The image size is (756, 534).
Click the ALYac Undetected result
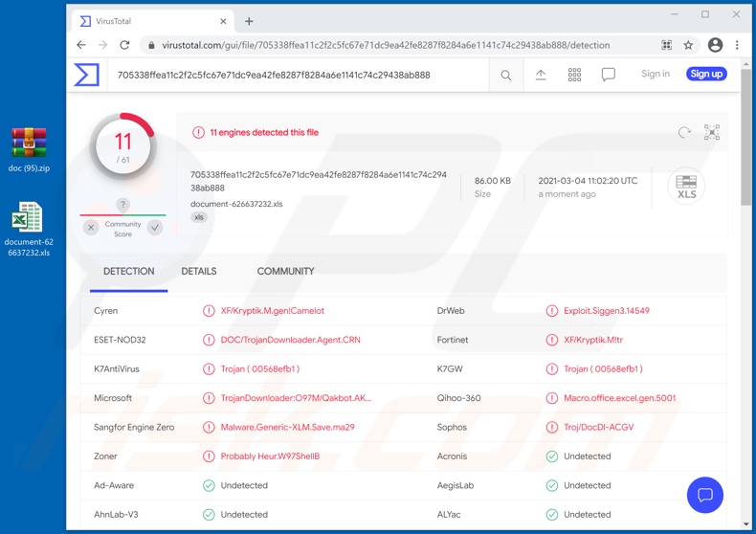[588, 515]
